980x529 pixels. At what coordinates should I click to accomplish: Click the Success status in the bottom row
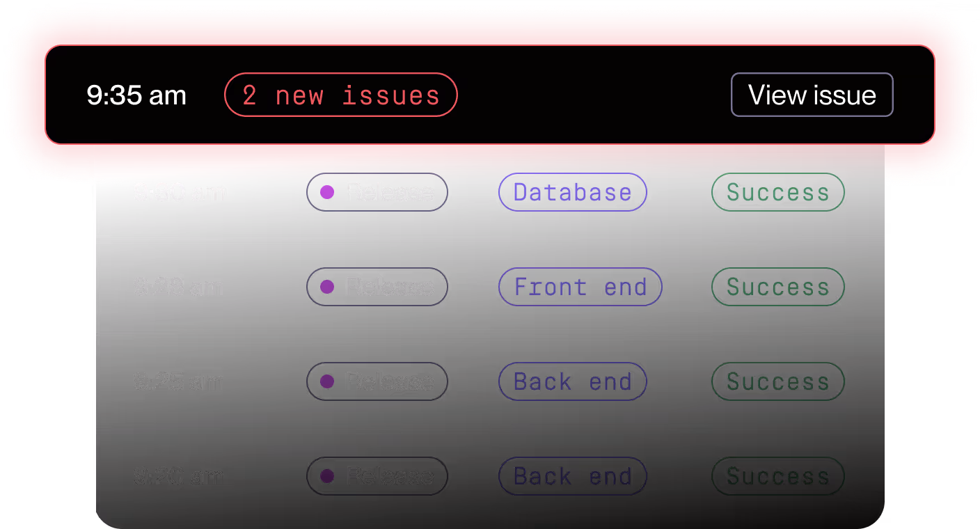778,476
